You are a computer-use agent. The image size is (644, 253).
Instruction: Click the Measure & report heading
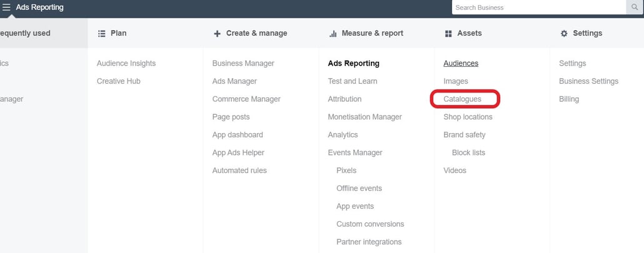[373, 33]
